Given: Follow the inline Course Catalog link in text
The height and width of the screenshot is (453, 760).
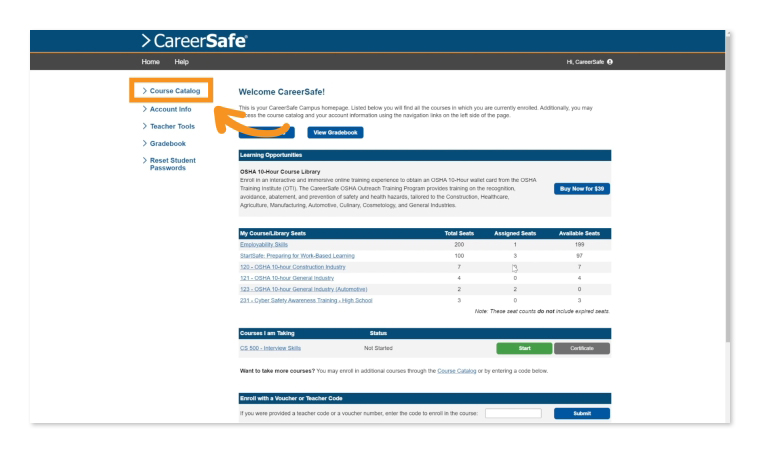Looking at the screenshot, I should (457, 371).
